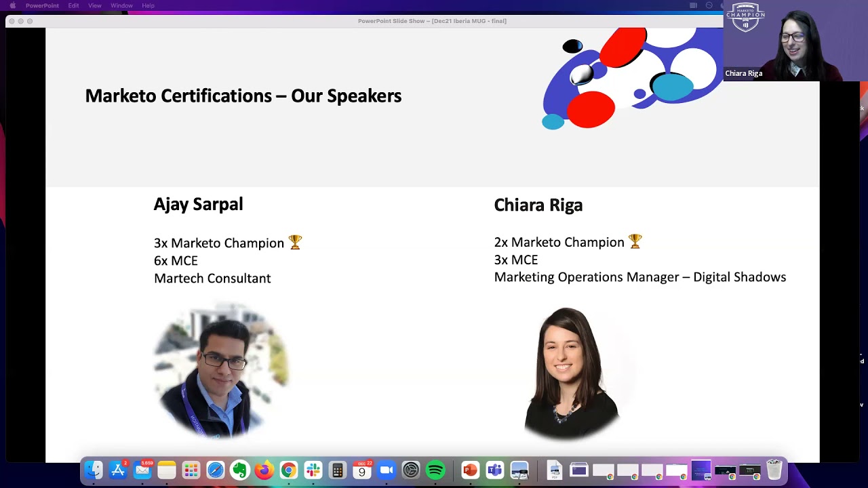Image resolution: width=868 pixels, height=488 pixels.
Task: Open Mail from the dock
Action: 142,470
